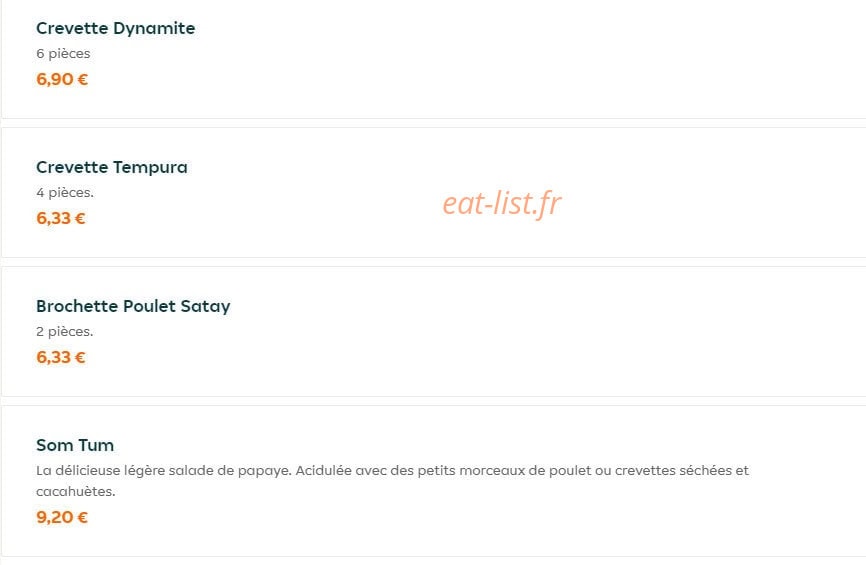Click the 2 pièces description text
Image resolution: width=866 pixels, height=565 pixels.
[65, 331]
